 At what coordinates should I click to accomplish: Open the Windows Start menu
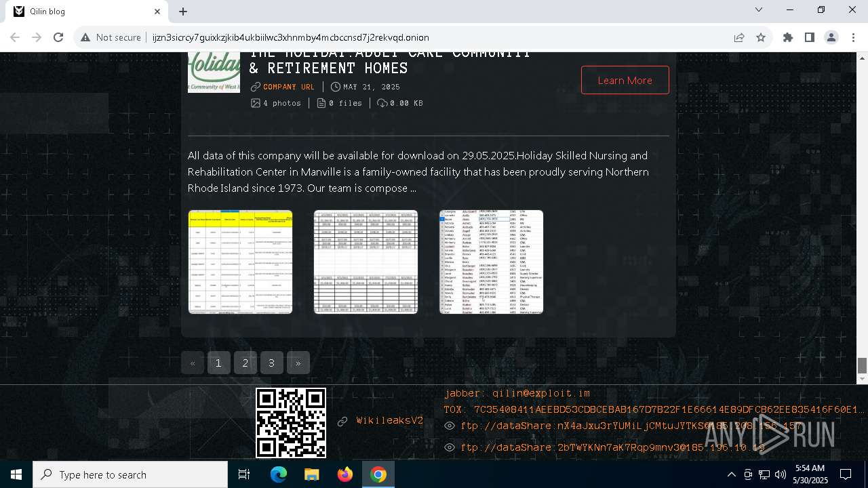tap(16, 474)
